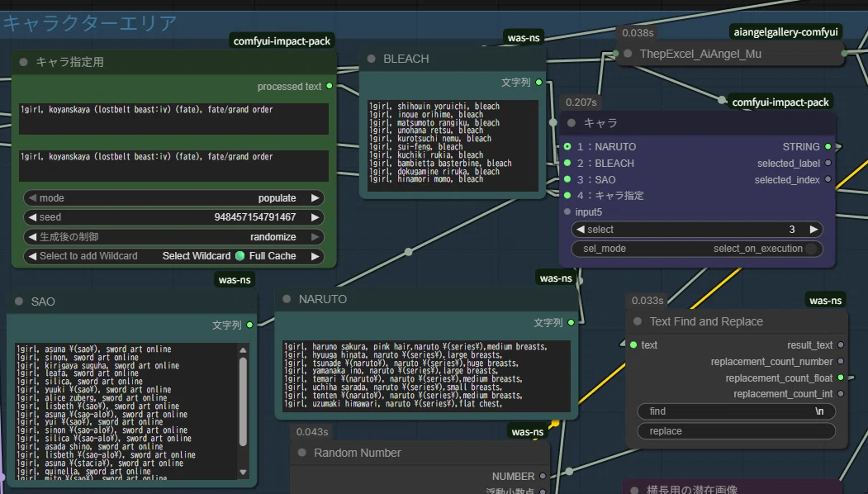Click the selected_index output port
The image size is (868, 494).
coord(828,179)
